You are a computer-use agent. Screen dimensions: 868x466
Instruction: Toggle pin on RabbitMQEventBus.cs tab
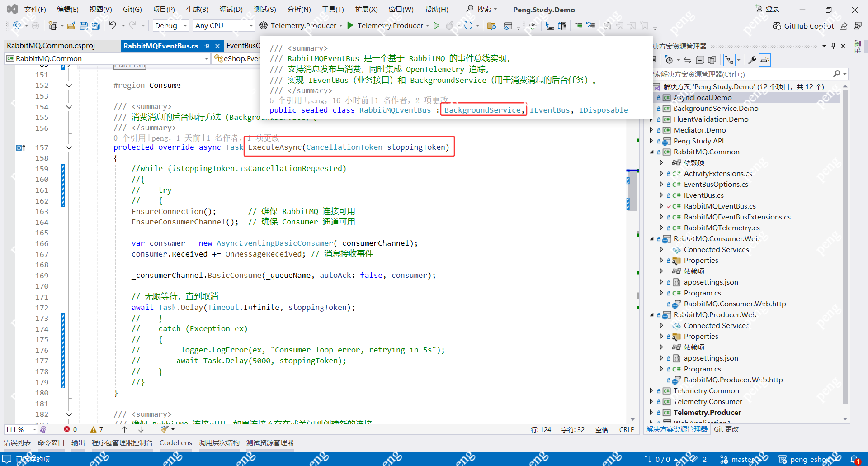(207, 46)
